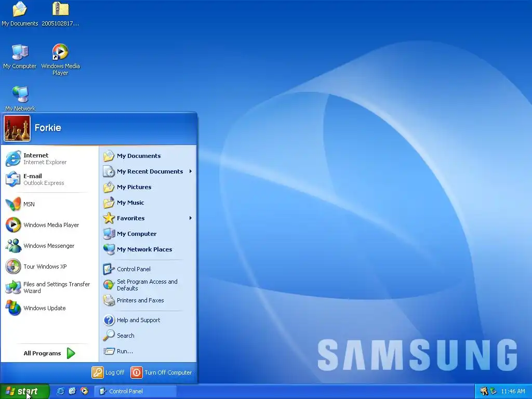Viewport: 532px width, 399px height.
Task: Launch Windows Media Player from Start menu
Action: 49,225
